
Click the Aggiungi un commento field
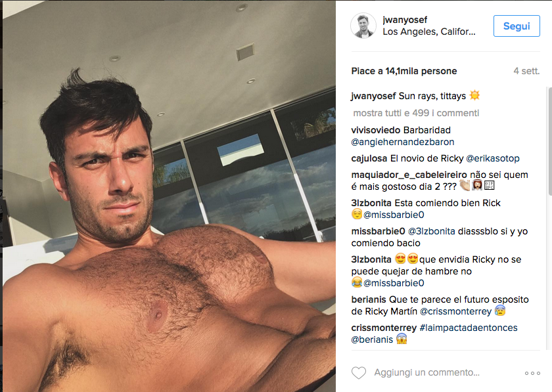pos(426,372)
